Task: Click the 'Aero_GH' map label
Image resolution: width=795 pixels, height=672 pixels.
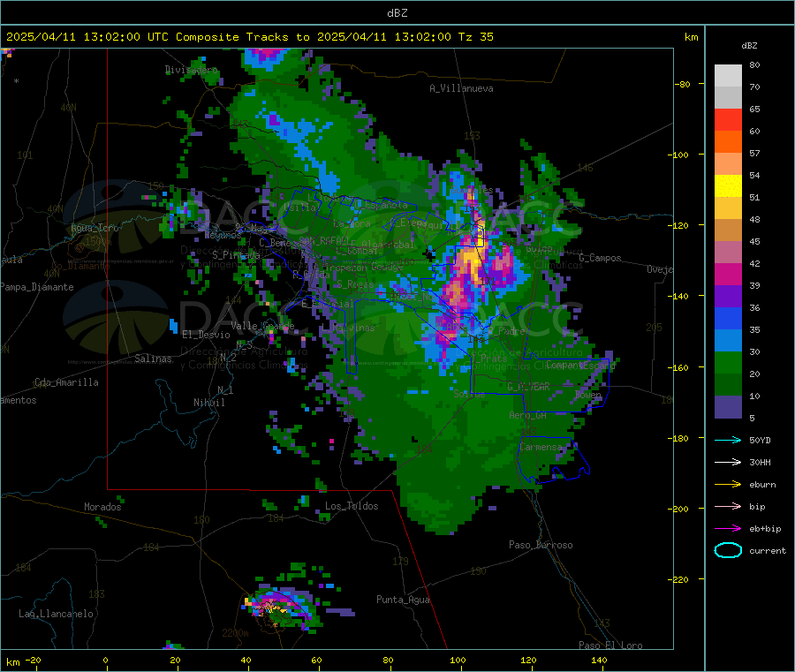Action: point(527,415)
